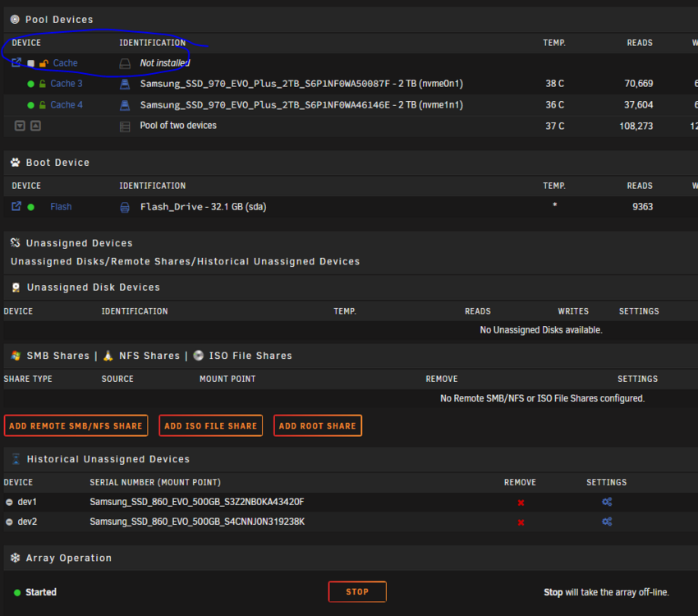Click the Samsung 970 EVO Plus nvme1n1 identification text

click(301, 104)
